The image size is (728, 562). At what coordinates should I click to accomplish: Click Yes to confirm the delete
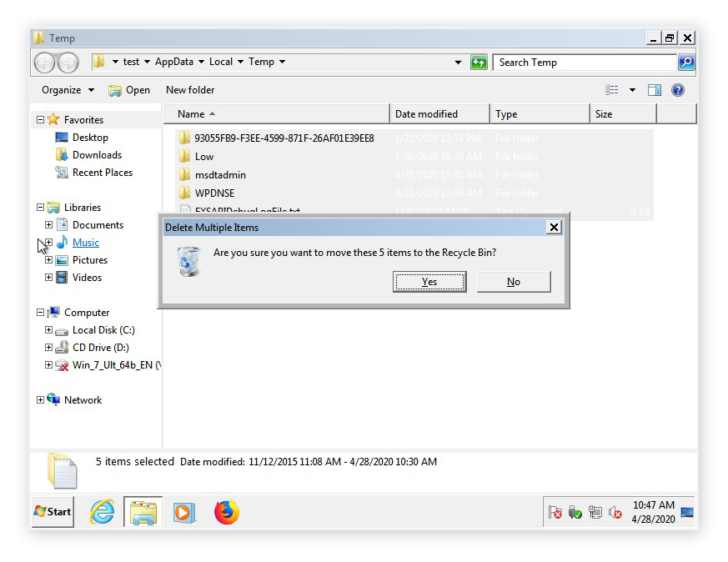429,281
